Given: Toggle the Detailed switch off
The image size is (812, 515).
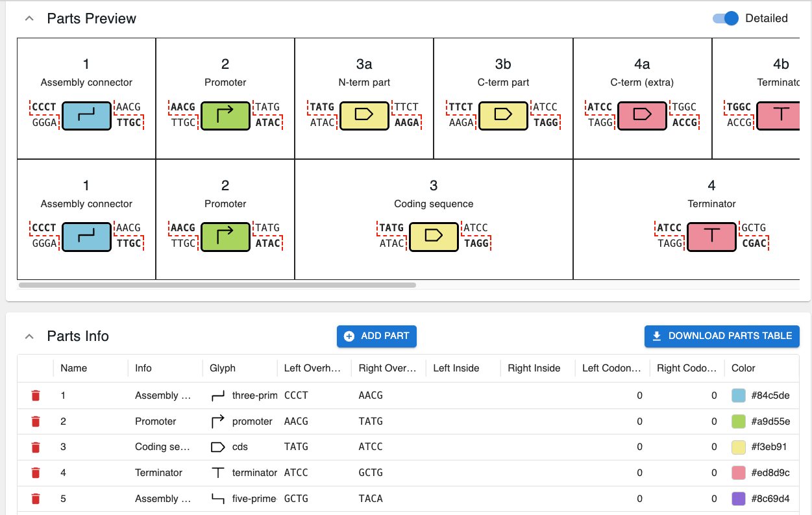Looking at the screenshot, I should pos(726,18).
